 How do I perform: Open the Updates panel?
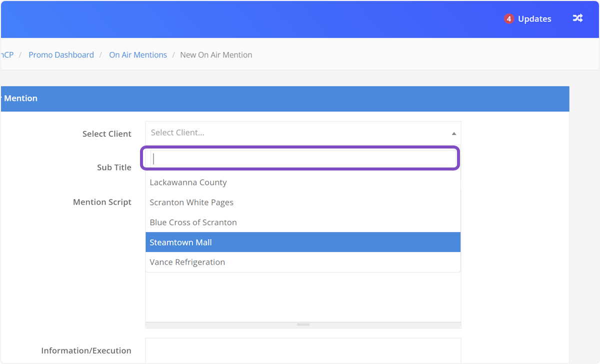pyautogui.click(x=534, y=19)
